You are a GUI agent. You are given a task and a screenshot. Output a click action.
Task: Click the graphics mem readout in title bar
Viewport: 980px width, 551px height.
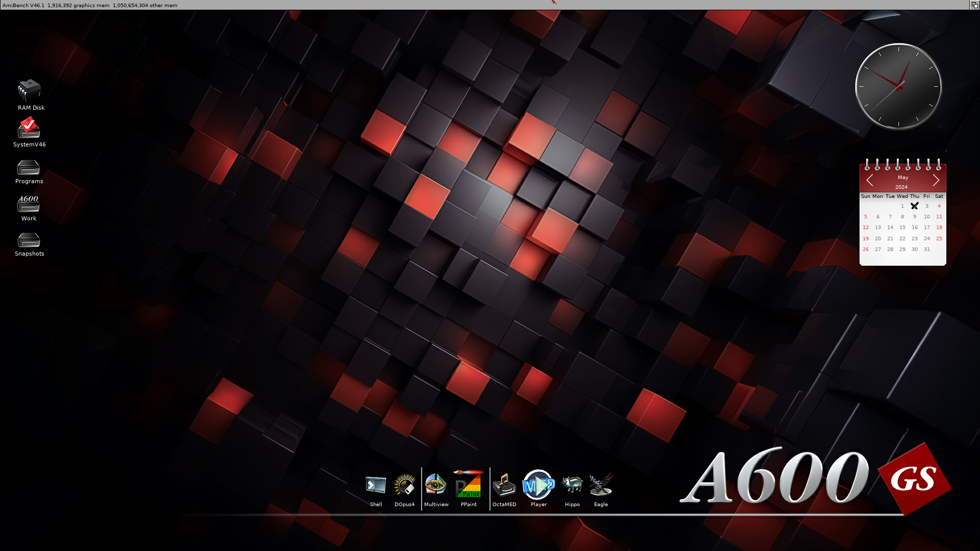79,5
